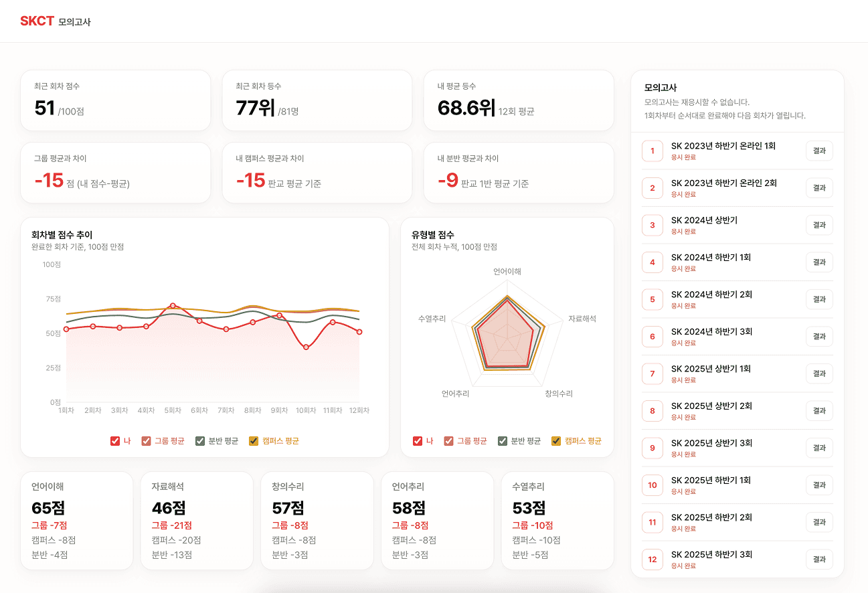
Task: Select the number 12 exam badge
Action: pos(653,559)
